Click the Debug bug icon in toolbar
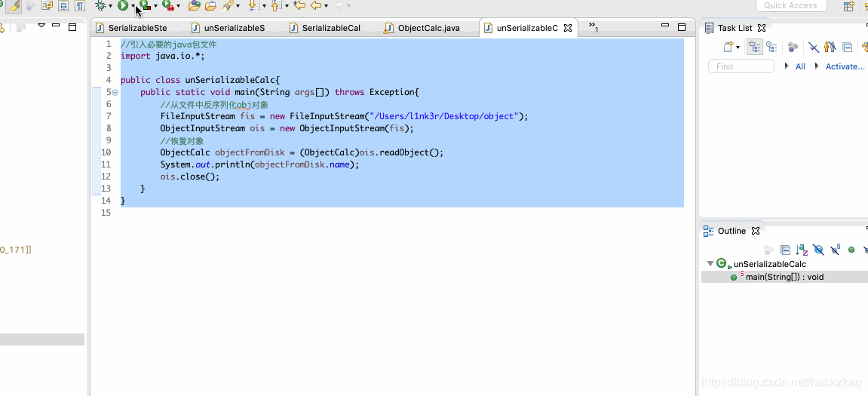 coord(101,5)
